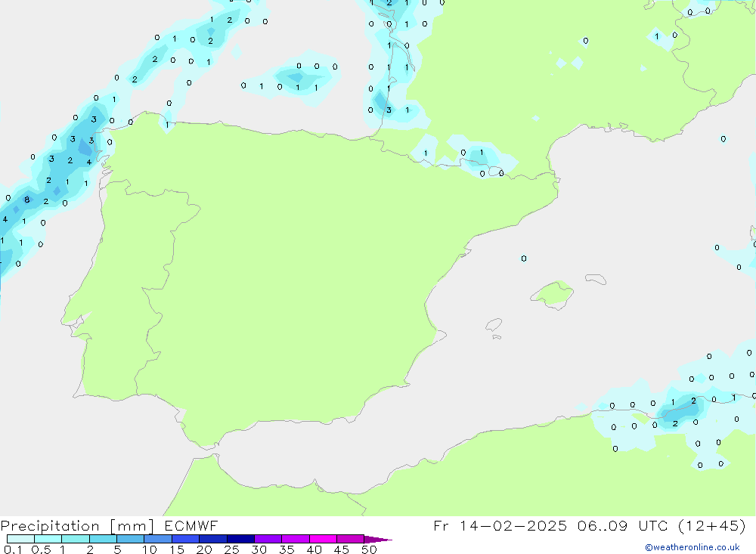Click the ECMWF model name label
The width and height of the screenshot is (756, 554).
click(191, 525)
